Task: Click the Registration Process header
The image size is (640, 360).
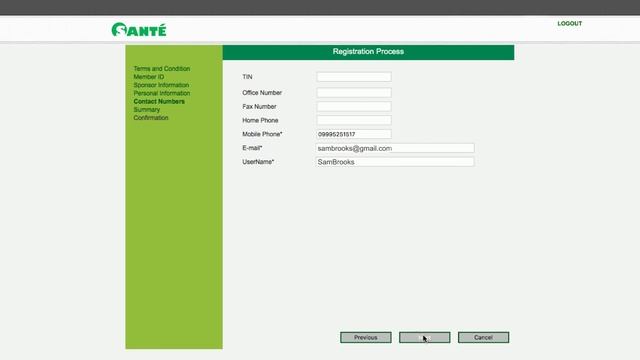Action: (368, 52)
